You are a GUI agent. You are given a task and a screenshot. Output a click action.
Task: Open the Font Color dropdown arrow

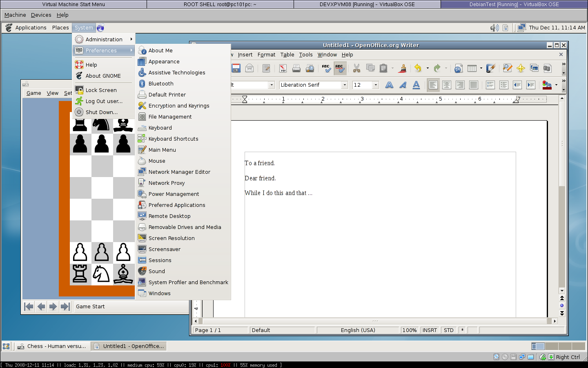point(556,85)
